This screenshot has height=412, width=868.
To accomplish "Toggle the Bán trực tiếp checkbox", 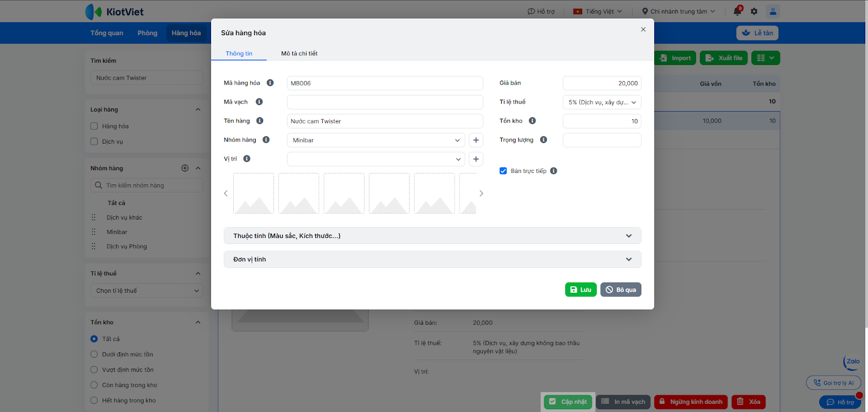I will tap(503, 171).
